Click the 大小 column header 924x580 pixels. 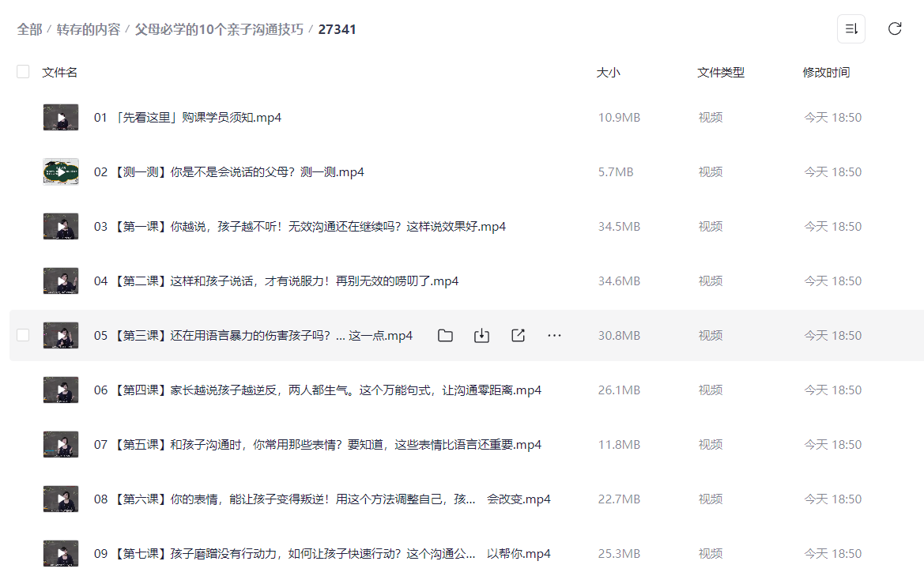[609, 71]
